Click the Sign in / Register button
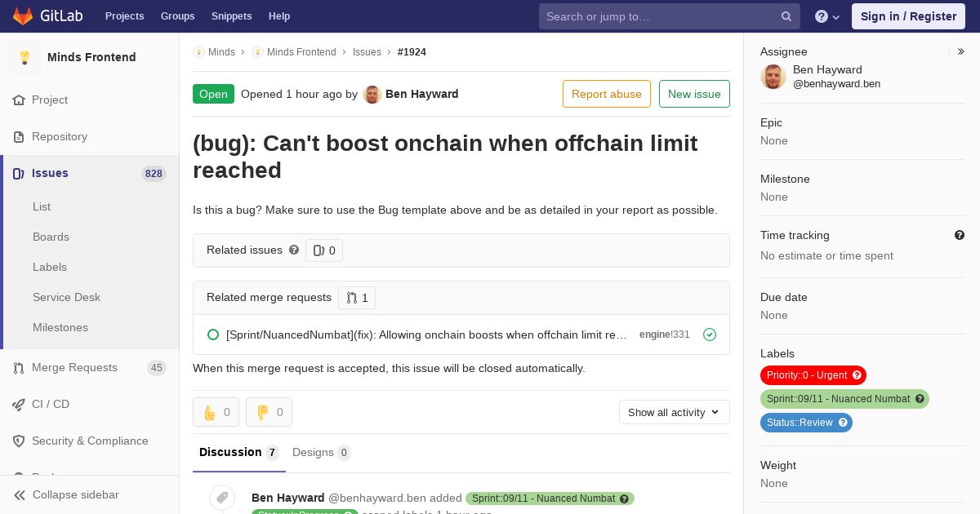Viewport: 980px width, 514px height. [x=908, y=16]
